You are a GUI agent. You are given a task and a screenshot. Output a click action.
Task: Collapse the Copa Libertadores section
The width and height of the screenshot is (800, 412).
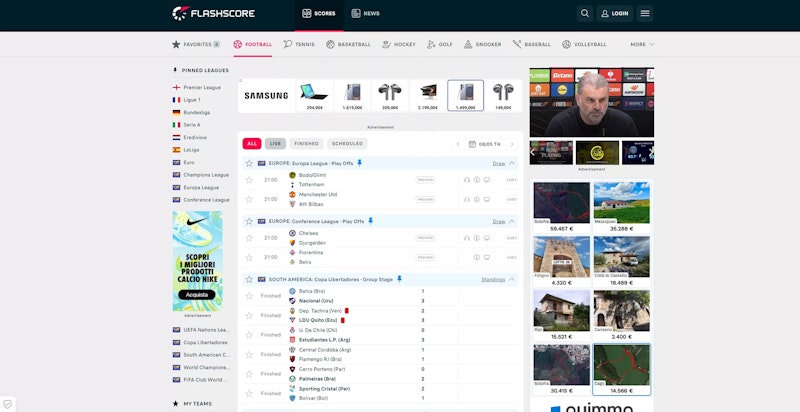pyautogui.click(x=512, y=280)
